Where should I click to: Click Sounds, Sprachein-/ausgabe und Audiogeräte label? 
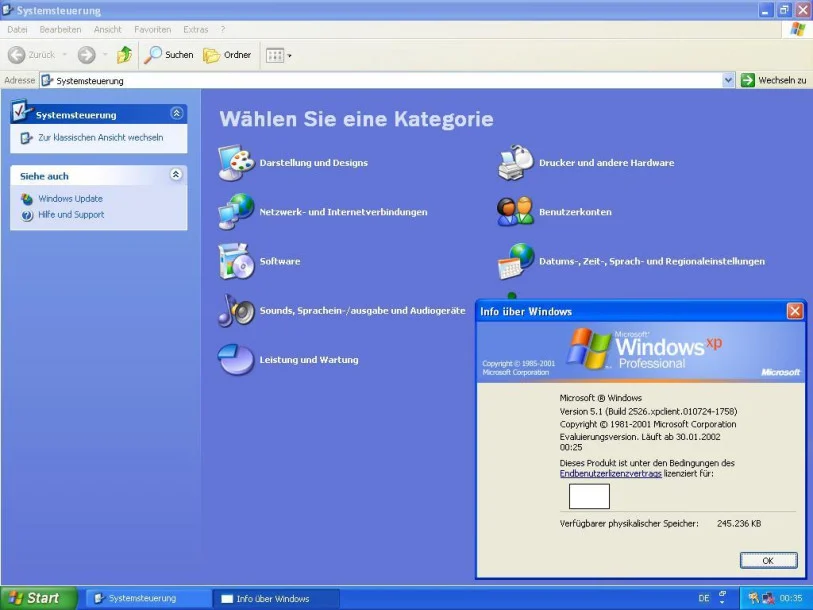362,311
